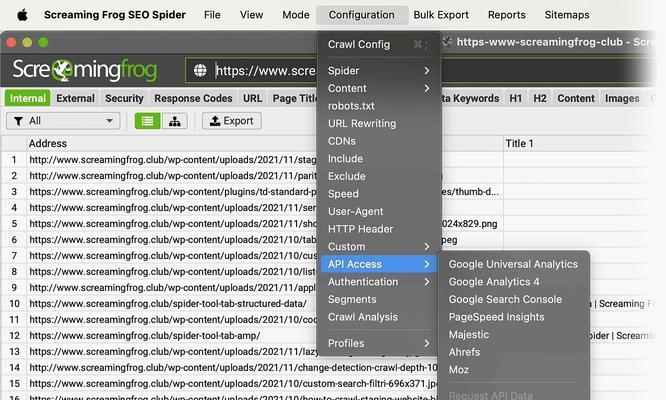Switch to the H2 tab

(540, 98)
